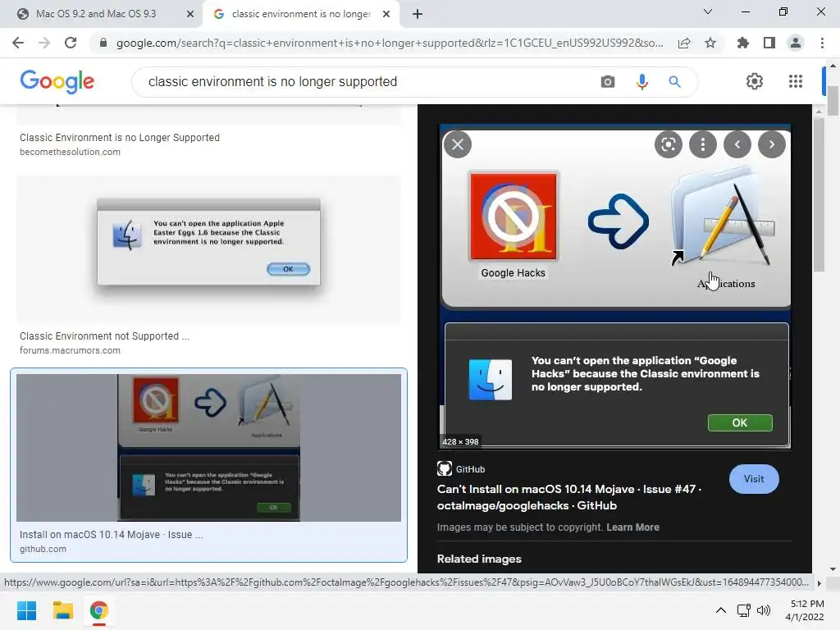Select the github.com Google Hacks thumbnail
Screen dimensions: 840x630
tap(208, 447)
